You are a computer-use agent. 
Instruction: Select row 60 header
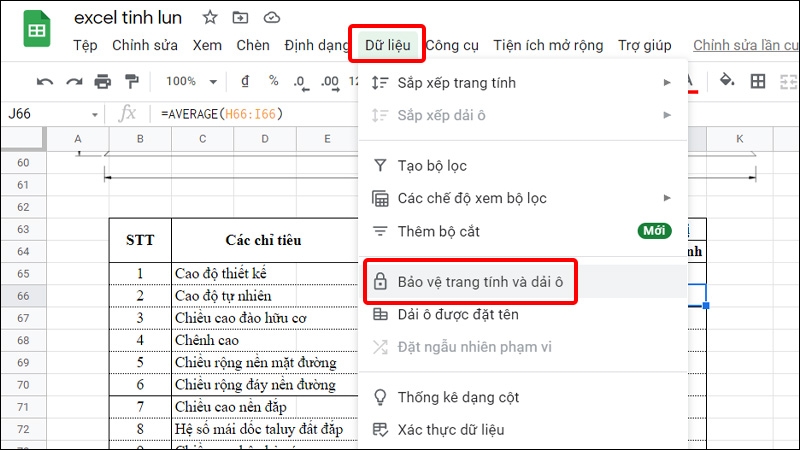click(x=23, y=163)
